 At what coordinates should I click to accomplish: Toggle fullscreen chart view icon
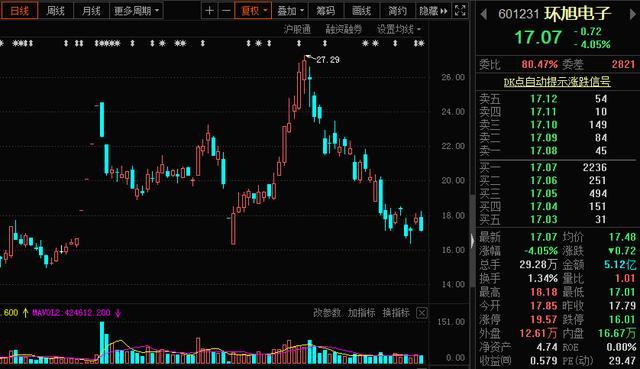tap(460, 11)
